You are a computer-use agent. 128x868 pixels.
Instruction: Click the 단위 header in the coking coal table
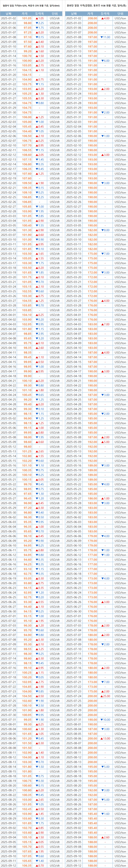[120, 13]
